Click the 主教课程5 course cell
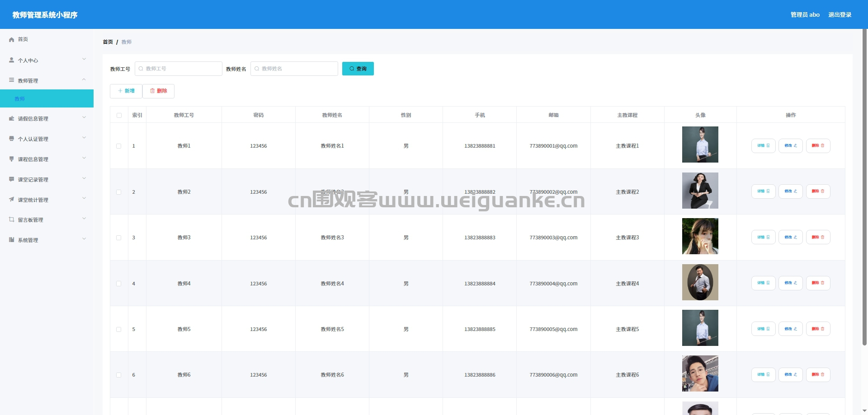The width and height of the screenshot is (868, 415). [x=627, y=329]
